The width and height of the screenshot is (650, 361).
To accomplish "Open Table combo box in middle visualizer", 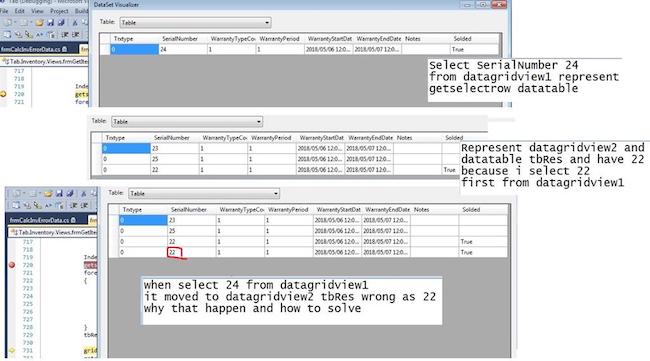I will pos(187,121).
